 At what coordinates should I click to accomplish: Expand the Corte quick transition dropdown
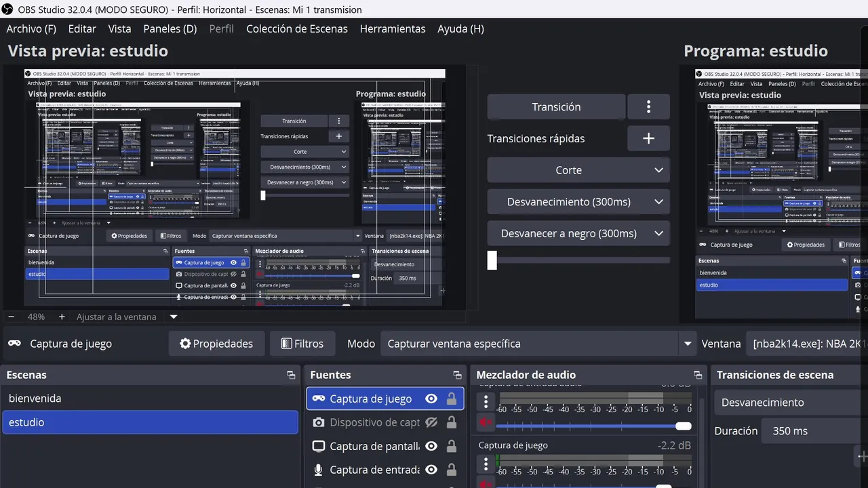578,170
